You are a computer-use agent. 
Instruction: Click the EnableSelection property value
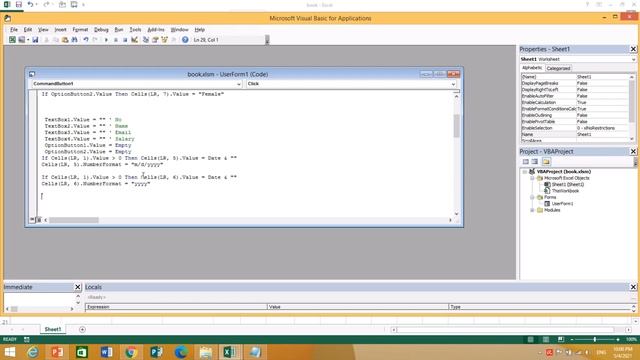click(602, 128)
